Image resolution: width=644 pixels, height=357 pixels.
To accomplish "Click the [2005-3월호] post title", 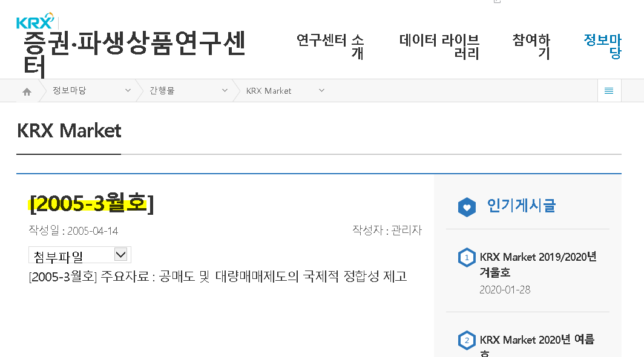I will tap(91, 203).
